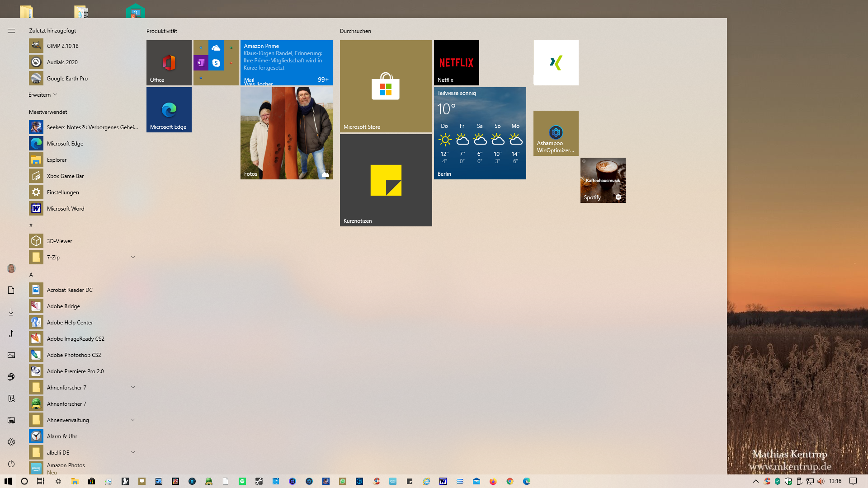868x488 pixels.
Task: Open the XING tile with the green X
Action: 556,63
